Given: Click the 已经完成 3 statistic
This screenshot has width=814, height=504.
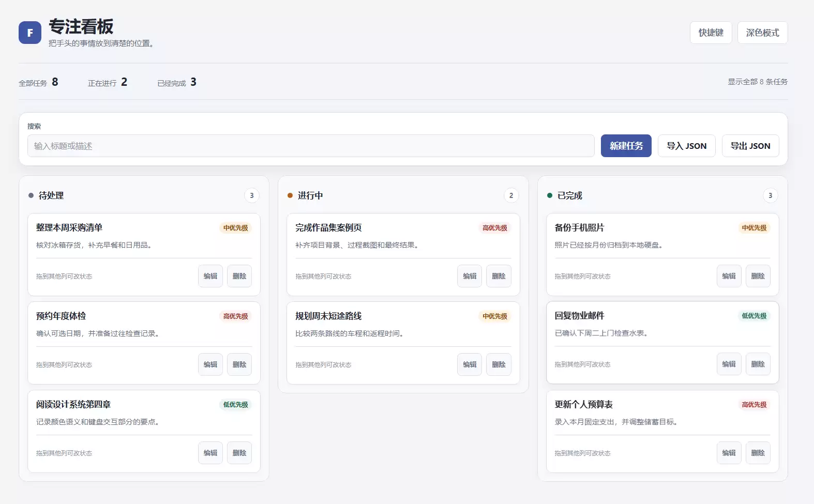Looking at the screenshot, I should (177, 82).
